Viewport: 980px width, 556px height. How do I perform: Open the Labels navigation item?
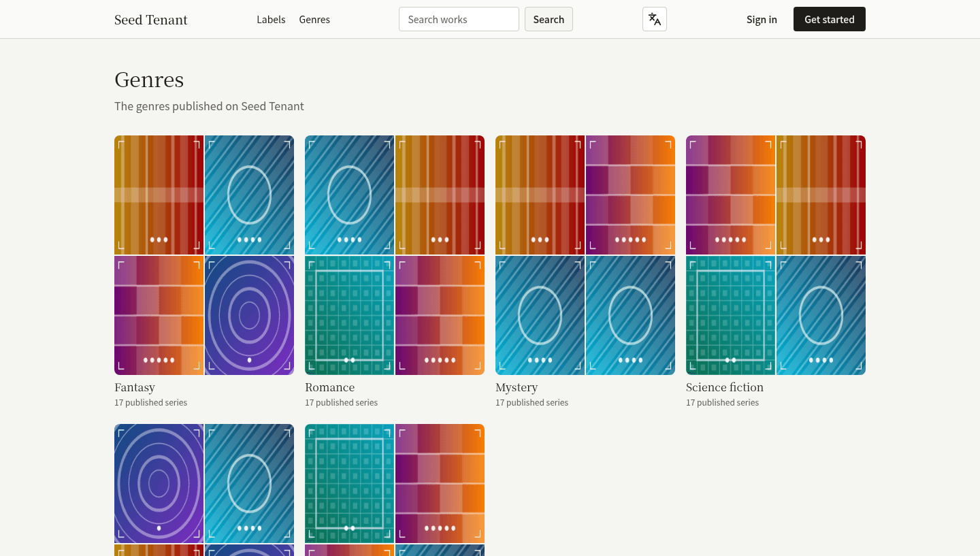tap(271, 20)
